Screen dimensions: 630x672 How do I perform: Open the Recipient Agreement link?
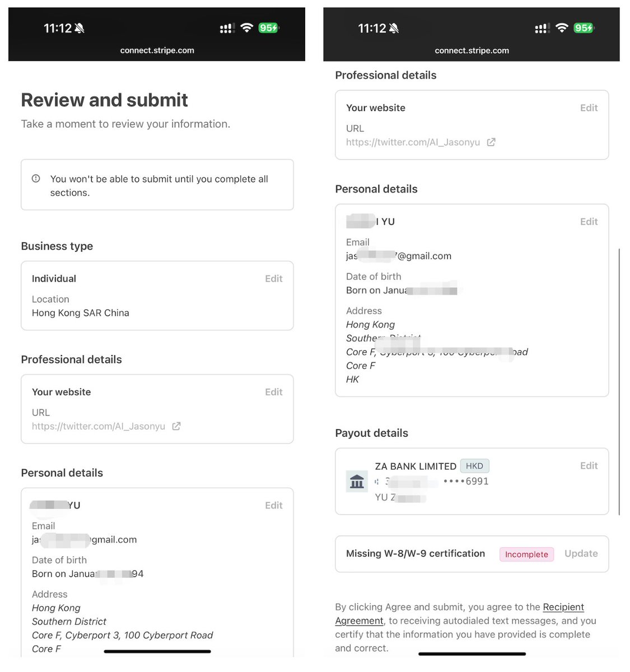[563, 608]
